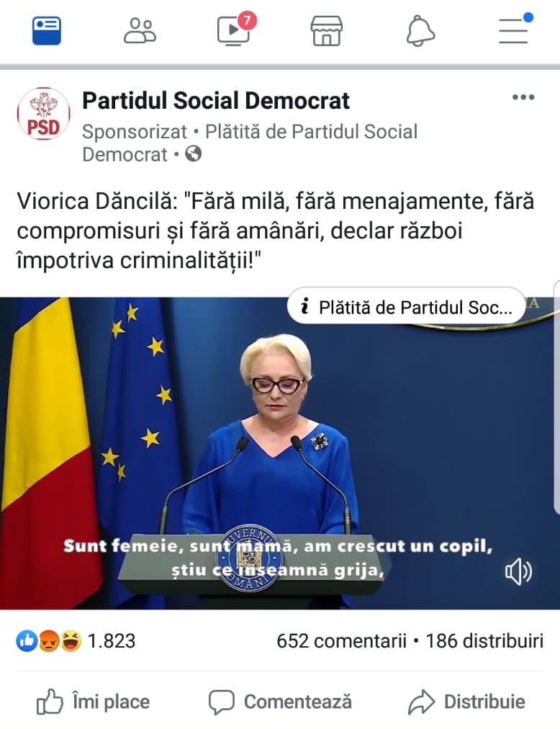This screenshot has width=560, height=729.
Task: Tap the Comentează button
Action: (280, 702)
